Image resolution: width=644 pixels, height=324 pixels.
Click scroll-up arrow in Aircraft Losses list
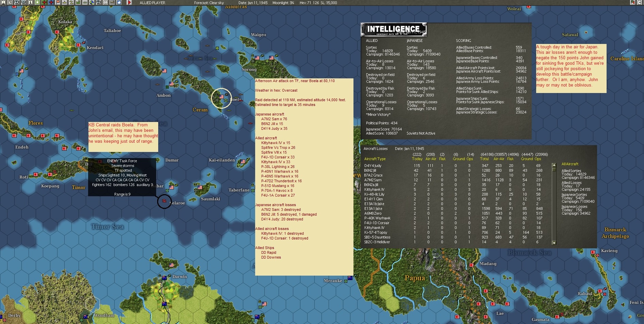(554, 165)
